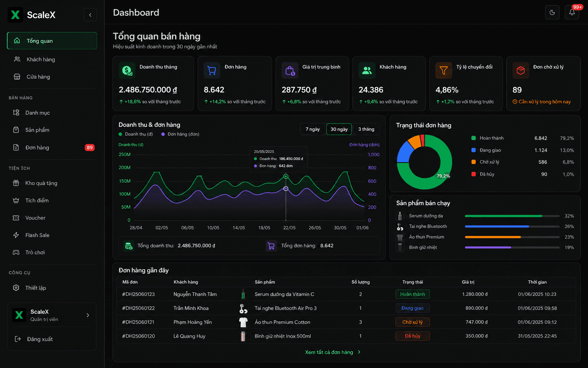Navigate to Sản phẩm in sidebar
588x368 pixels.
[52, 130]
